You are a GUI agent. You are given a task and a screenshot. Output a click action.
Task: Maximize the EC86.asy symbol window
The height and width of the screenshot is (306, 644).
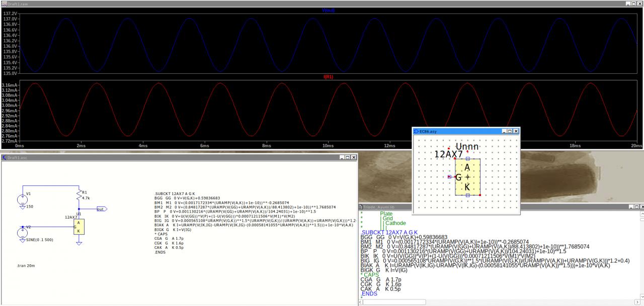pyautogui.click(x=509, y=131)
